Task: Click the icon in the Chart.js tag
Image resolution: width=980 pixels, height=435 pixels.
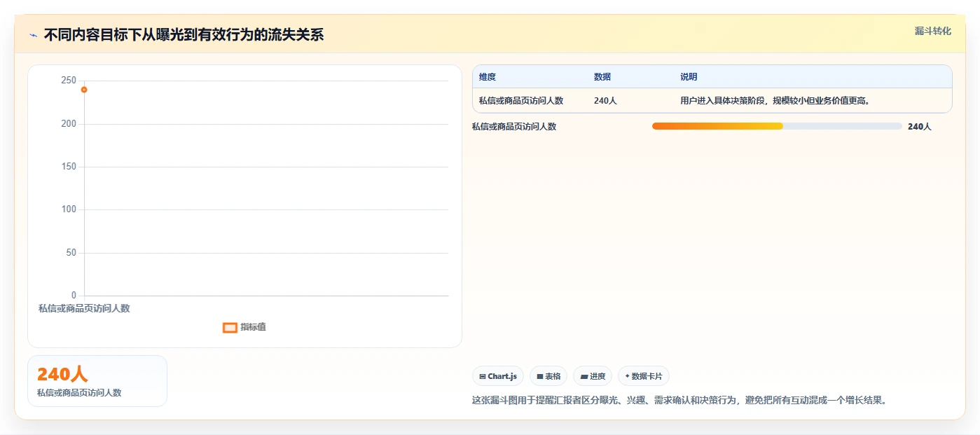Action: coord(483,377)
